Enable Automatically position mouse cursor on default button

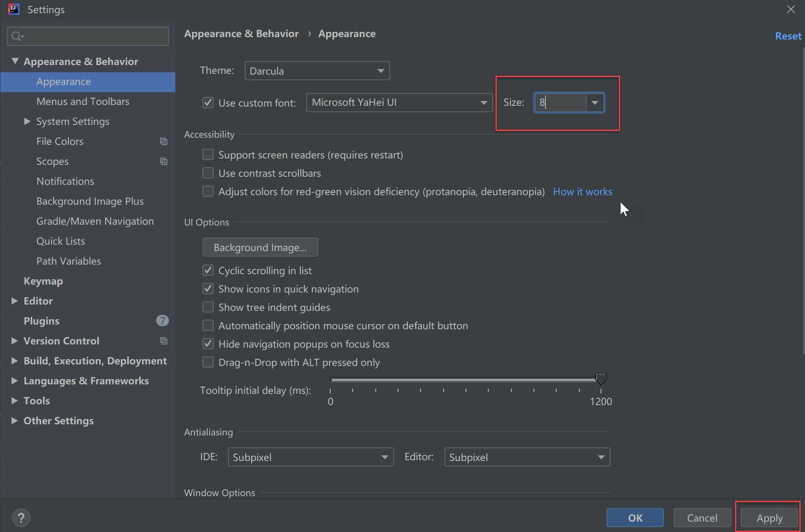pyautogui.click(x=208, y=325)
